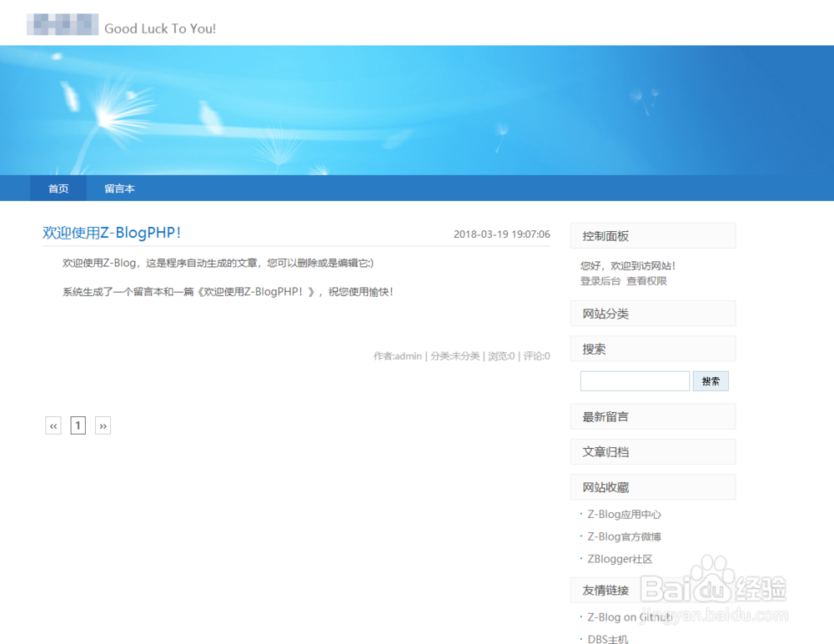Select page 1 in pagination
This screenshot has height=644, width=834.
(x=78, y=425)
